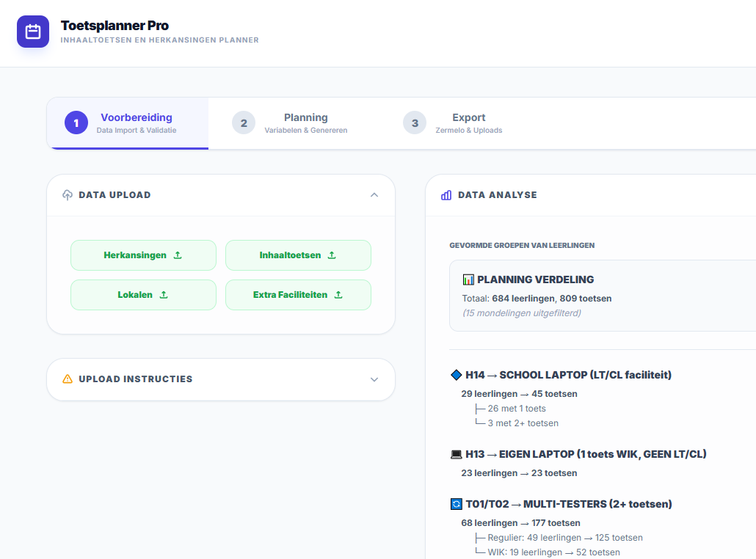The image size is (756, 559).
Task: Click the Toetsplanner Pro calendar logo icon
Action: point(33,32)
